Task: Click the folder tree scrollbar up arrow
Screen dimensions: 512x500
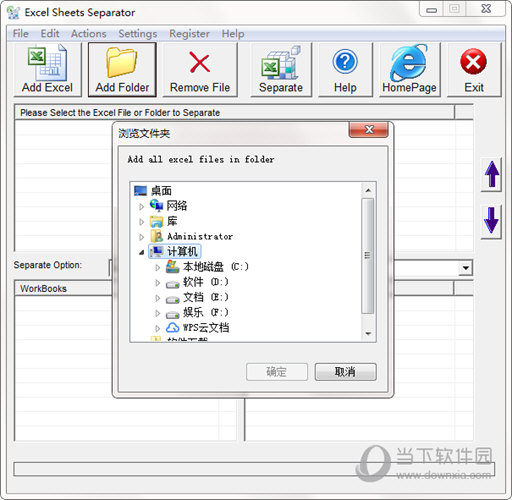Action: click(368, 191)
